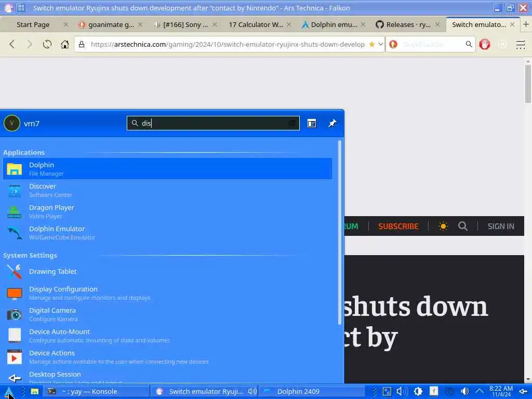532x399 pixels.
Task: Open Desktop Session settings entry
Action: click(x=167, y=377)
